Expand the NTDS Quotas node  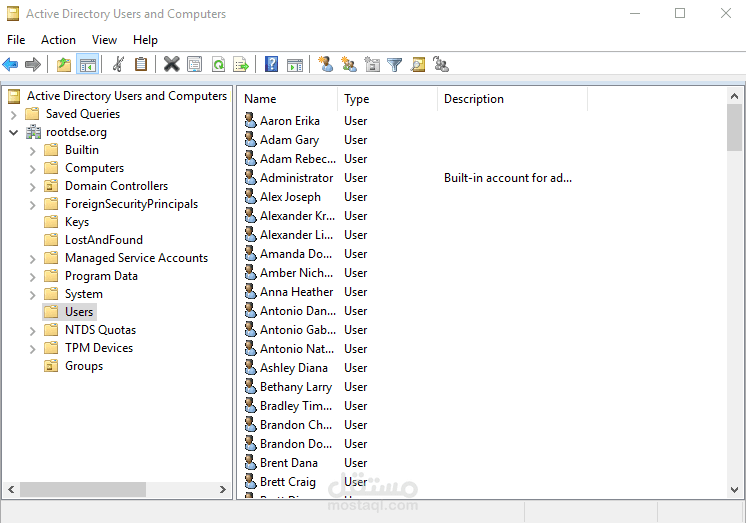coord(32,331)
